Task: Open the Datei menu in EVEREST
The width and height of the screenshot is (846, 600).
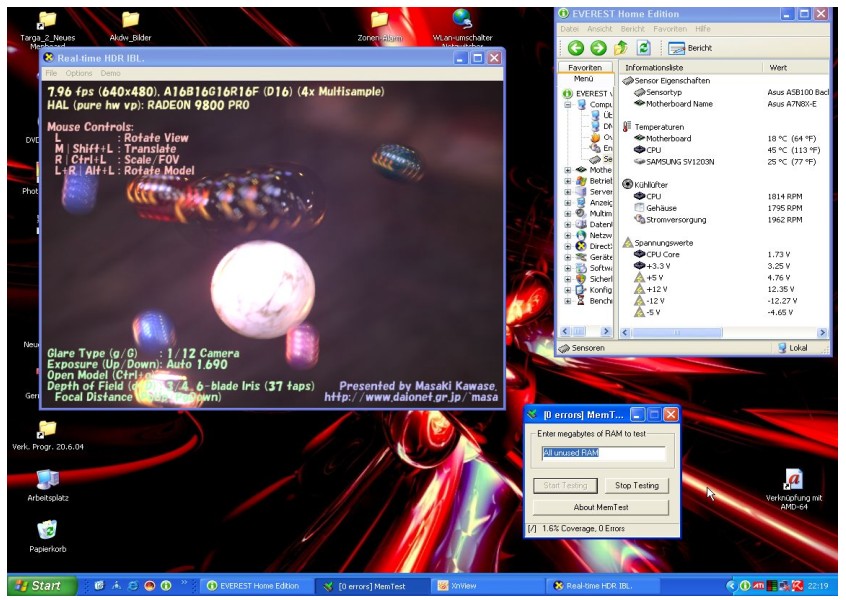Action: click(x=569, y=29)
